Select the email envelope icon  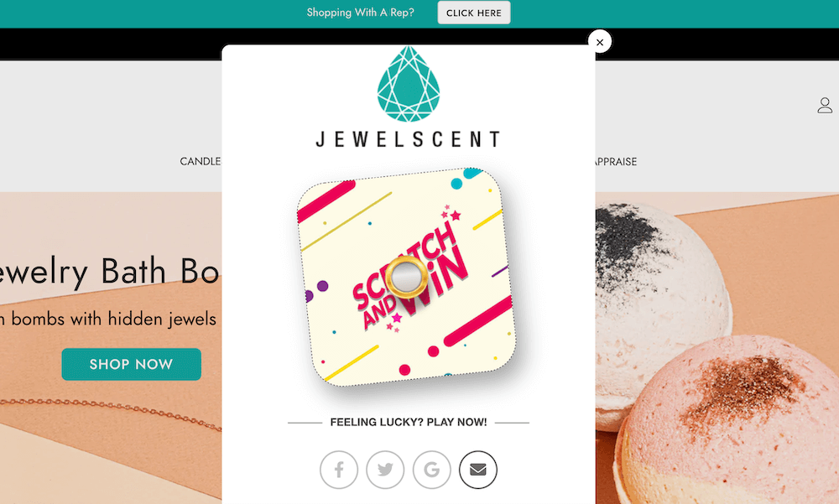point(478,470)
